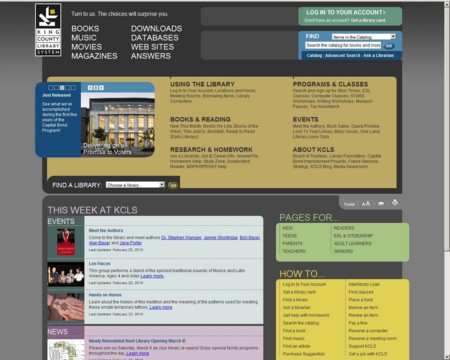Viewport: 450px width, 360px height.
Task: Click the GO button beside Find a Library
Action: click(173, 185)
